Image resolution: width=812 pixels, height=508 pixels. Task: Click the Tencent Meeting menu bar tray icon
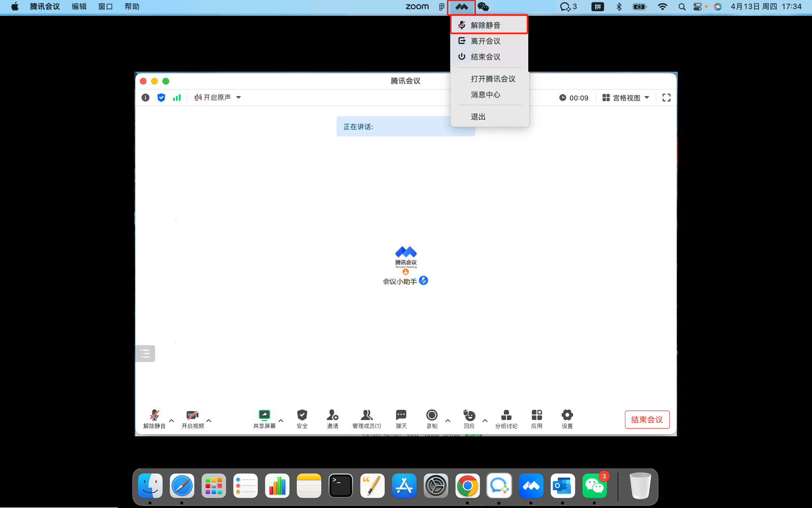click(x=462, y=7)
